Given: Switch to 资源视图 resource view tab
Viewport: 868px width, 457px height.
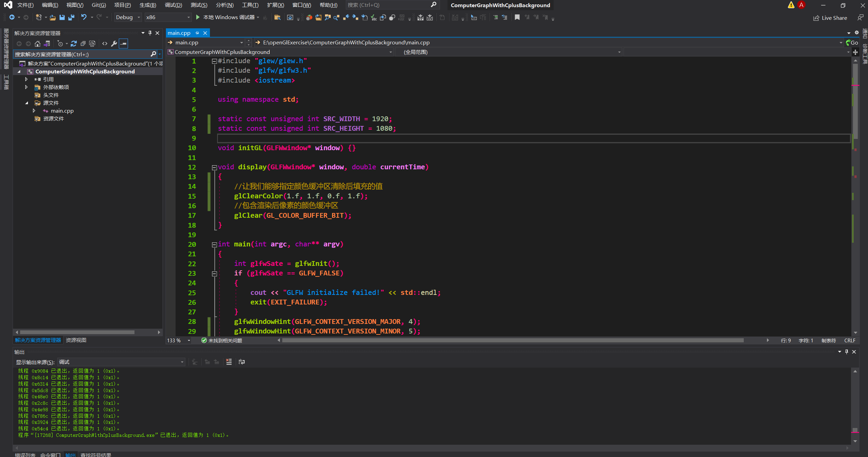Looking at the screenshot, I should [x=76, y=340].
